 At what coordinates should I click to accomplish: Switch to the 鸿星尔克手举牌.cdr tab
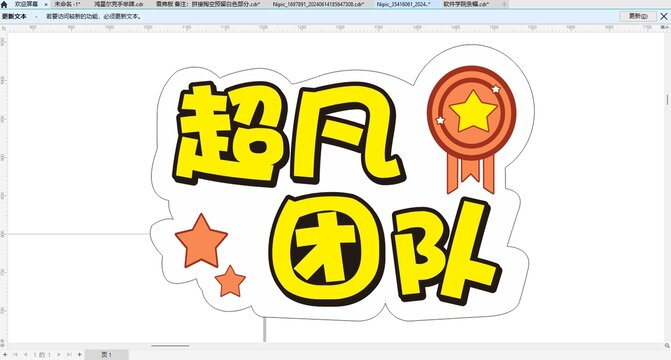point(119,4)
